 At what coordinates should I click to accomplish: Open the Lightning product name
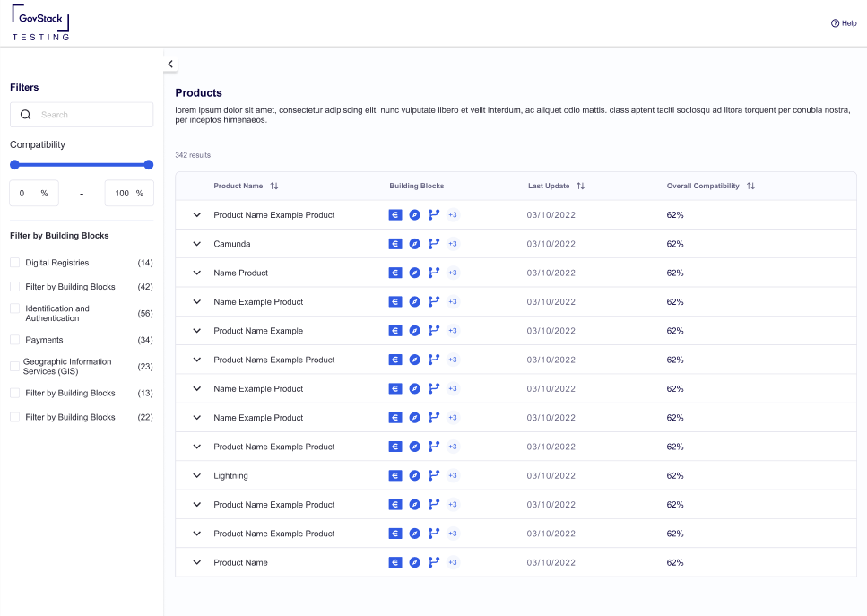[x=230, y=475]
